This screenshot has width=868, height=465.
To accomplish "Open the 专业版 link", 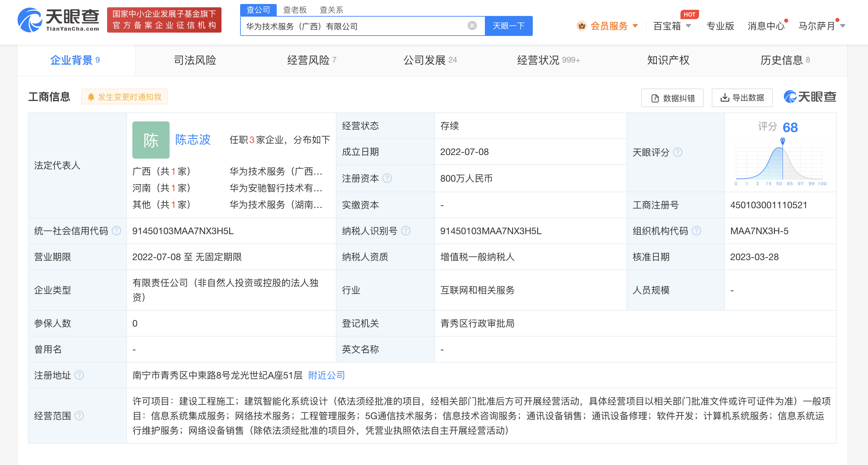I will tap(720, 26).
